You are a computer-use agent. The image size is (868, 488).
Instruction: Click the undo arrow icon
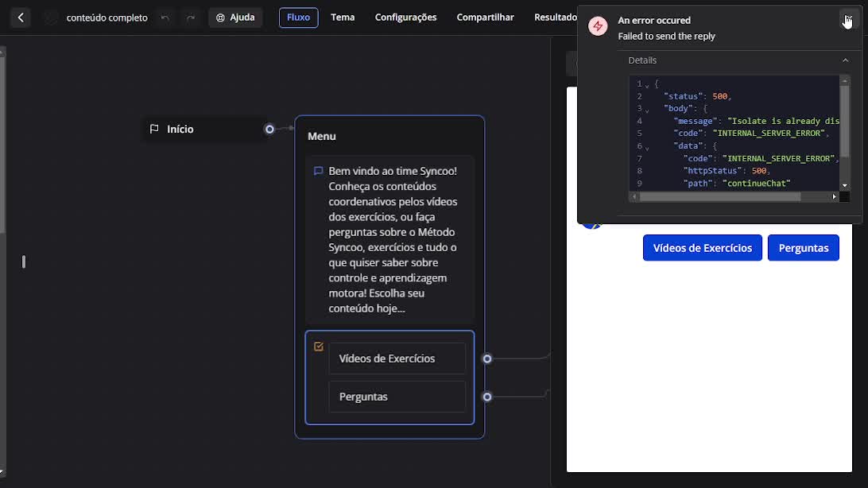click(x=165, y=17)
